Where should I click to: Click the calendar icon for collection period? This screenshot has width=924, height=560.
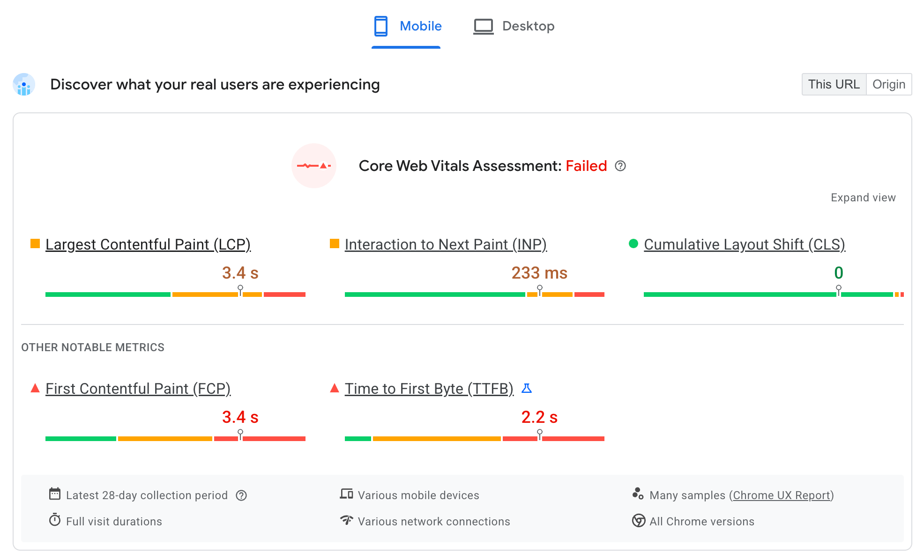[x=53, y=495]
